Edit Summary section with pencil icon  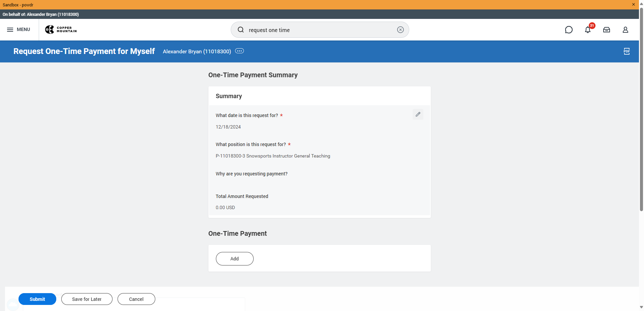pyautogui.click(x=418, y=114)
